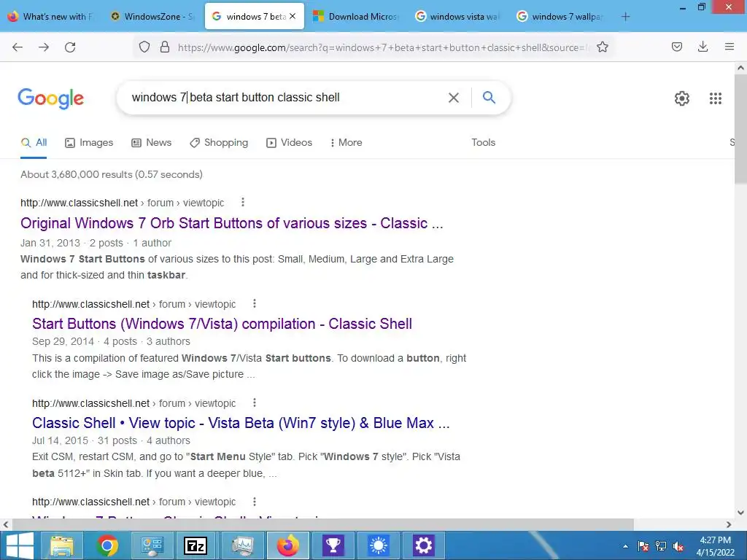Open Action Center flag icon
This screenshot has height=560, width=747.
643,546
